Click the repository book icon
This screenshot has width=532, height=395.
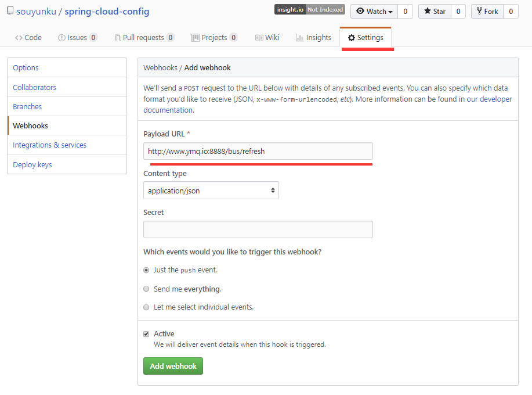click(10, 11)
